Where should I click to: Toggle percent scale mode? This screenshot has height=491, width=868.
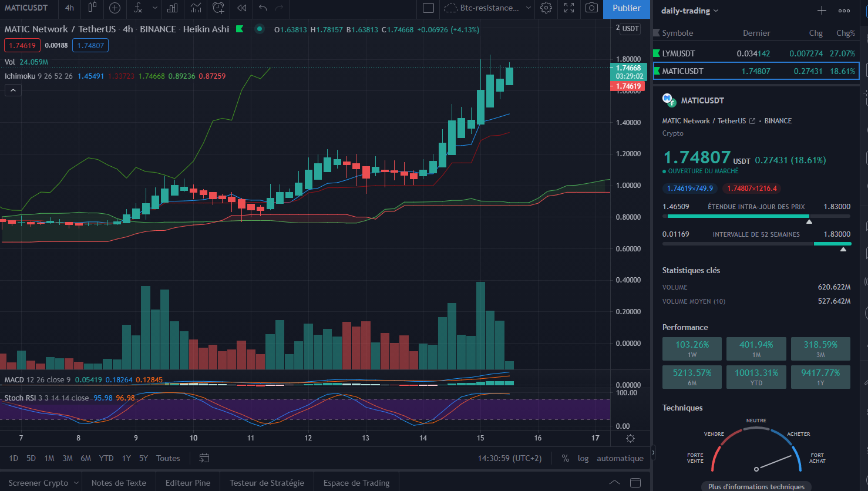[x=565, y=458]
